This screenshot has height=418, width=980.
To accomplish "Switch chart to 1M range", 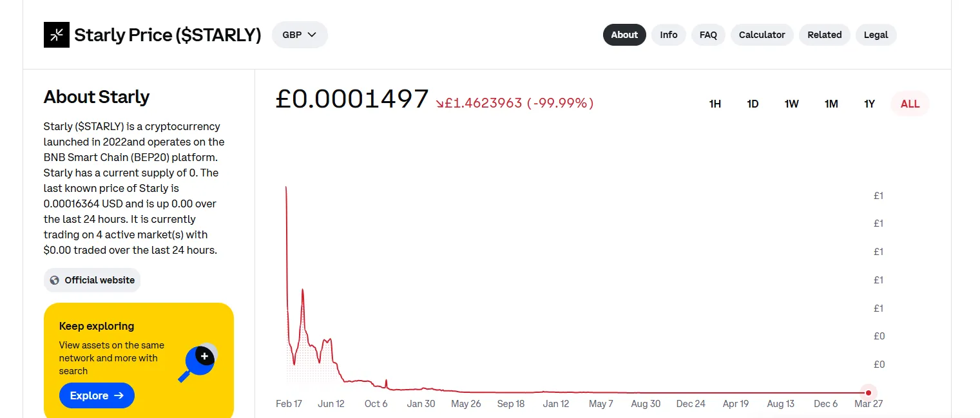I will point(831,104).
